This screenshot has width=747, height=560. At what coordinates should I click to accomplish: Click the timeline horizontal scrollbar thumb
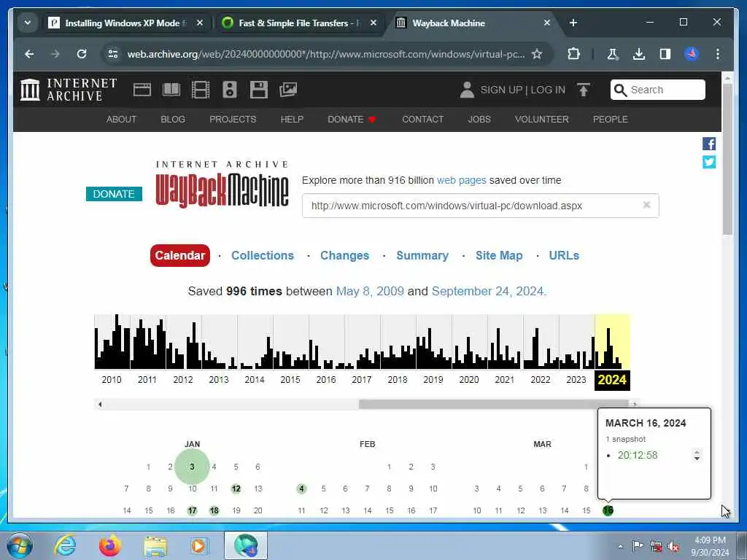coord(494,404)
